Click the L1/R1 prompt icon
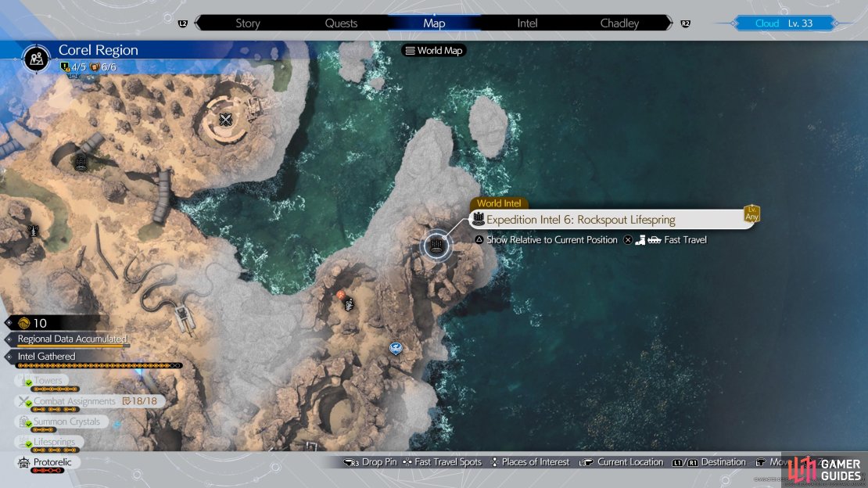Viewport: 868px width, 488px height. pyautogui.click(x=685, y=462)
